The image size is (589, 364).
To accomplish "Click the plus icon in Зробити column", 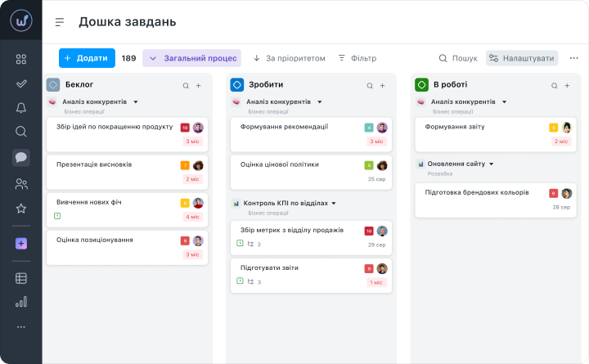I will (x=382, y=85).
